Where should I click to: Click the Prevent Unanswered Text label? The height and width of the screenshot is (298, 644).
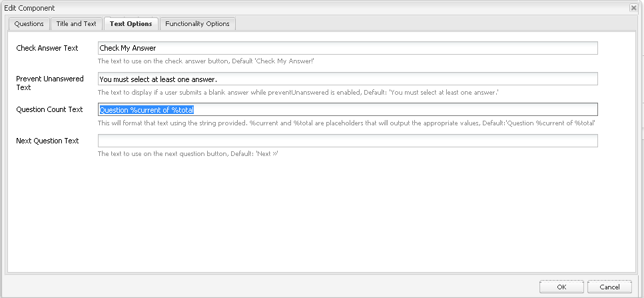coord(49,83)
